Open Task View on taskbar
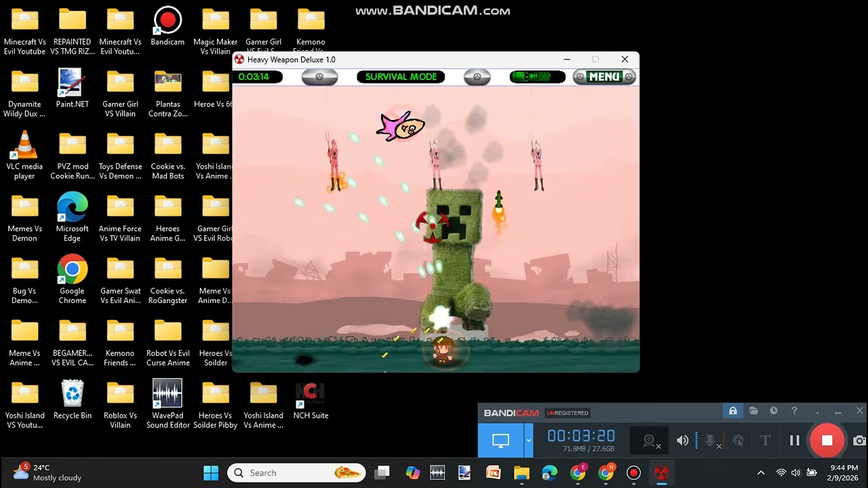 click(x=382, y=472)
